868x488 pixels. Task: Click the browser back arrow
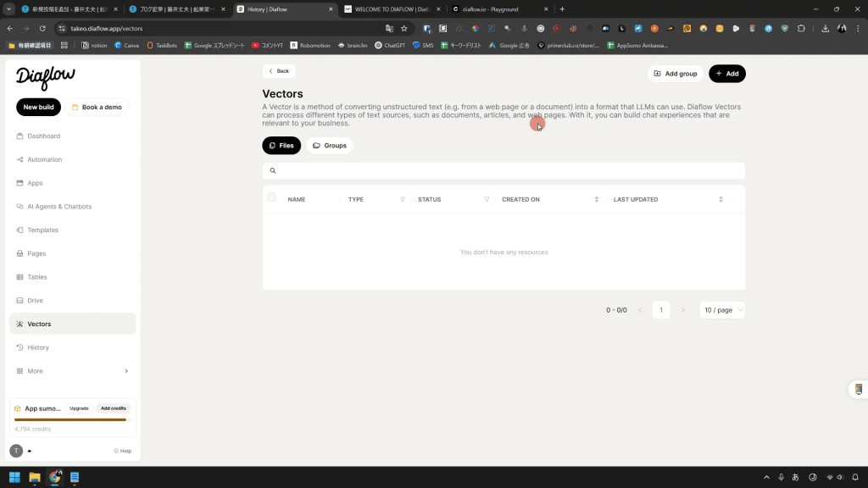[x=10, y=28]
